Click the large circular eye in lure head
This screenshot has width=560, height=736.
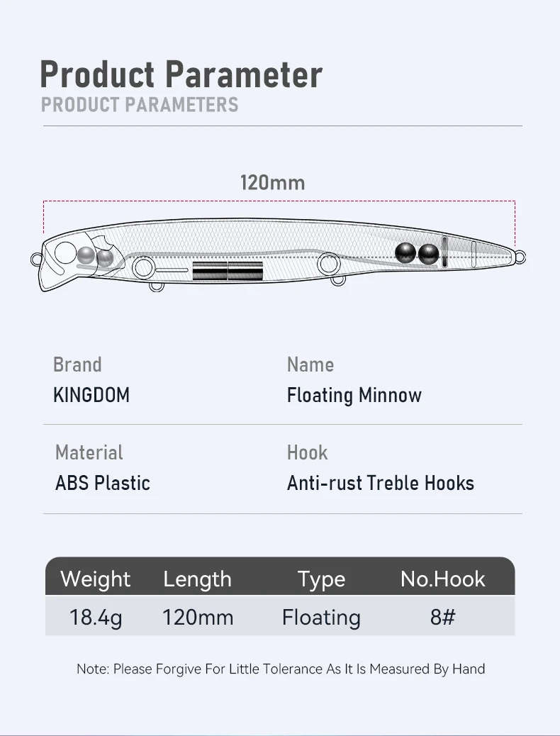pyautogui.click(x=66, y=253)
